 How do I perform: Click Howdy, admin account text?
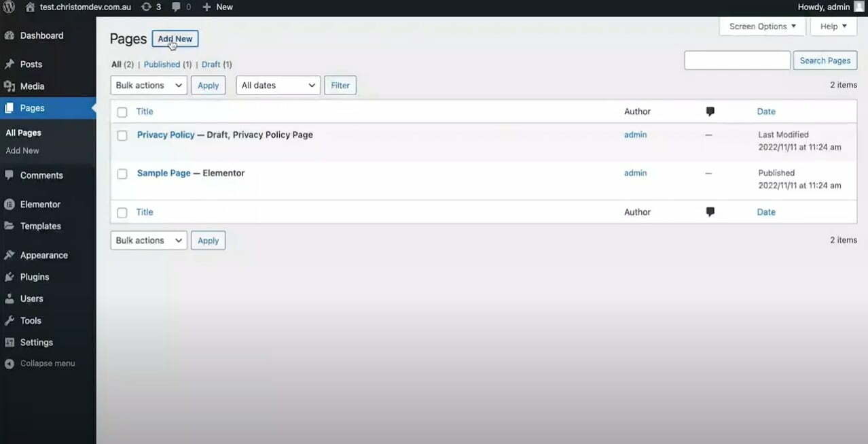point(823,7)
